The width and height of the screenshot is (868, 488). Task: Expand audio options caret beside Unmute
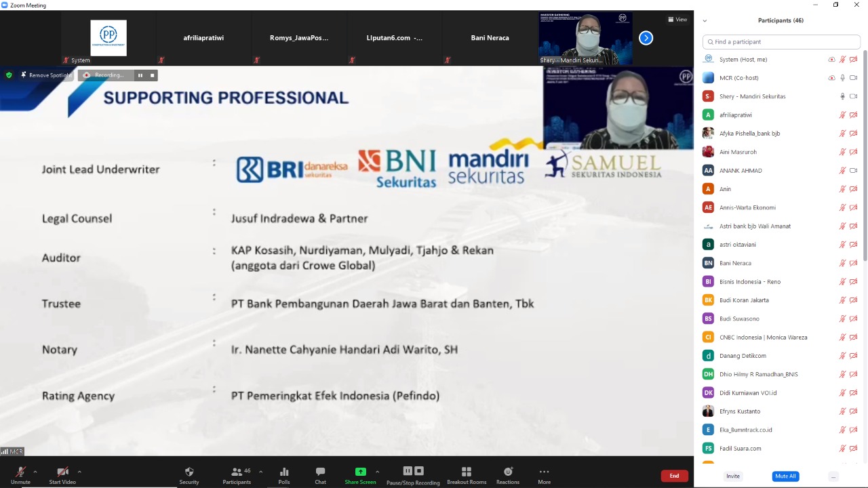[x=35, y=472]
